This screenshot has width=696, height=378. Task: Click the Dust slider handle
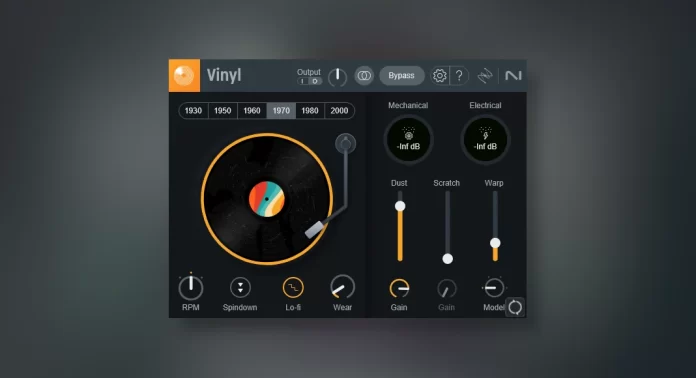400,206
